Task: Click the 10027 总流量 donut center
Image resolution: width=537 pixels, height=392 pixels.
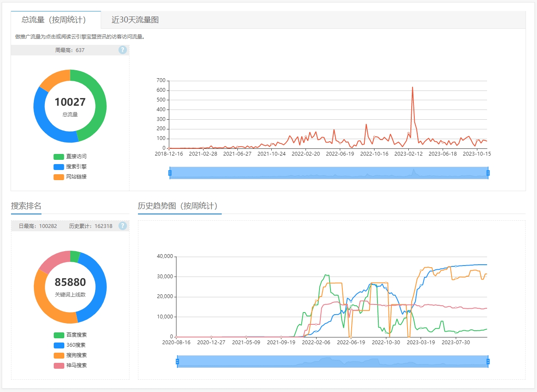Action: pos(70,106)
